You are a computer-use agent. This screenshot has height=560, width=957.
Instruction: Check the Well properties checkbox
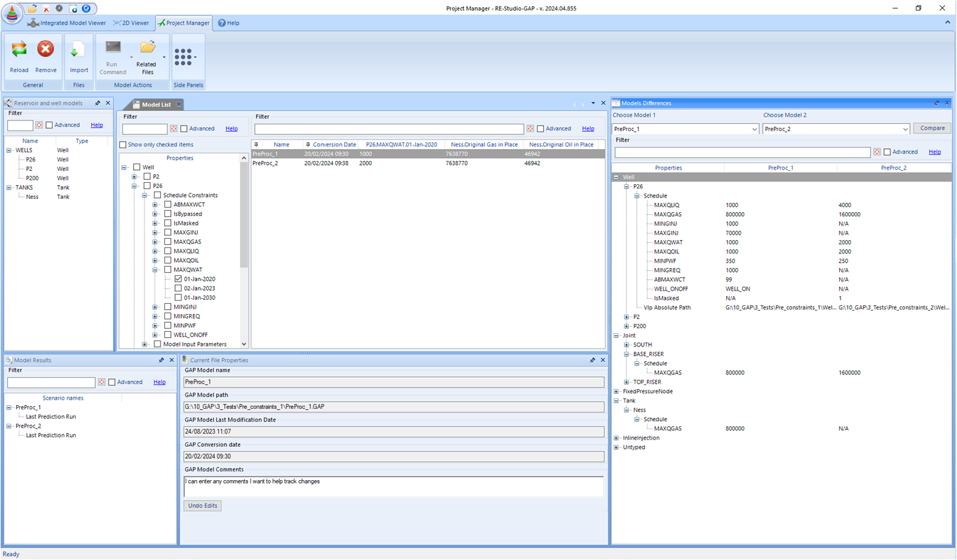click(x=137, y=168)
